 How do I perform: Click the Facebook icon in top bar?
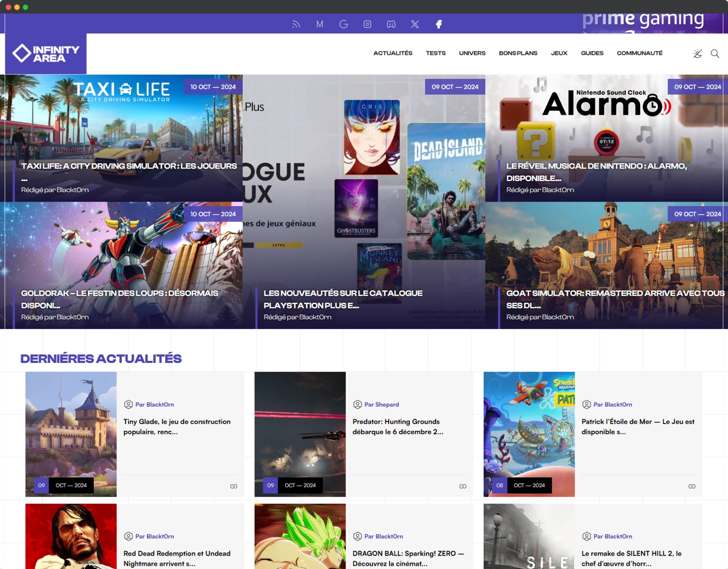(x=439, y=24)
